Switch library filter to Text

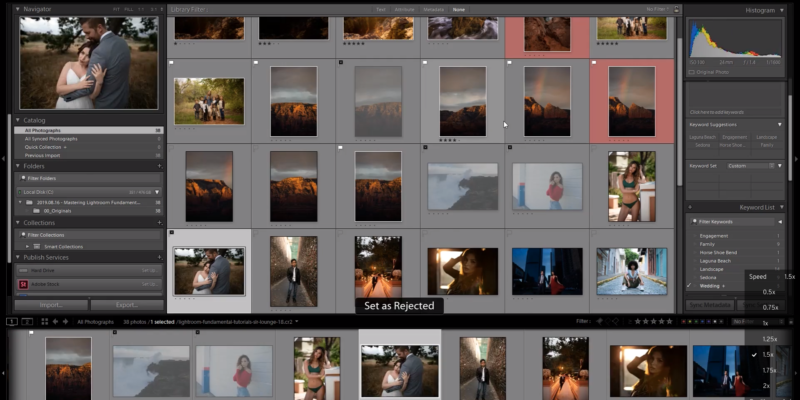pos(381,10)
